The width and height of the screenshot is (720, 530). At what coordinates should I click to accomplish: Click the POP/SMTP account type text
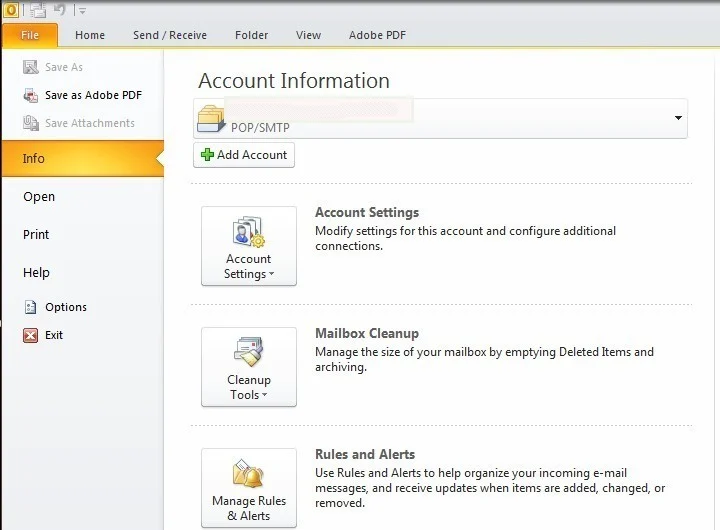tap(260, 127)
